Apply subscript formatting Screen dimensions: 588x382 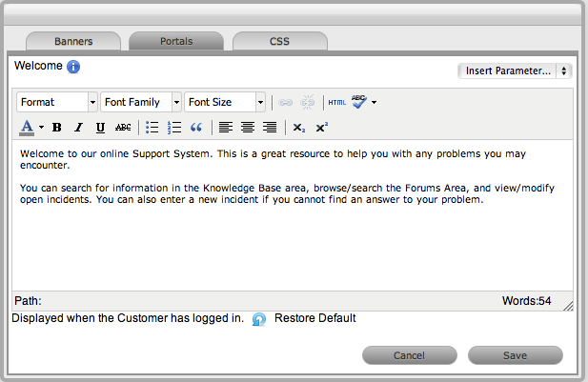tap(299, 128)
